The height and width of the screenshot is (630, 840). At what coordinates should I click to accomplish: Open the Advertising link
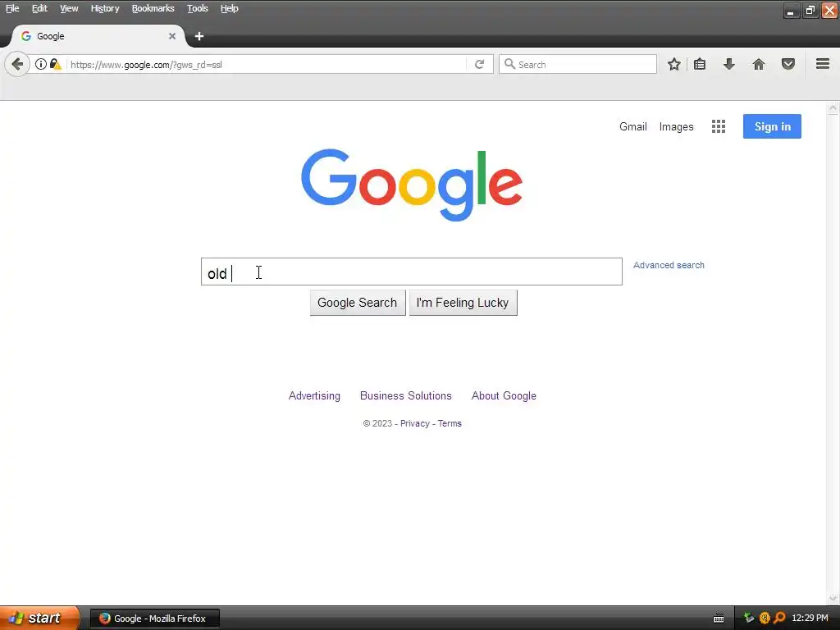(x=314, y=396)
